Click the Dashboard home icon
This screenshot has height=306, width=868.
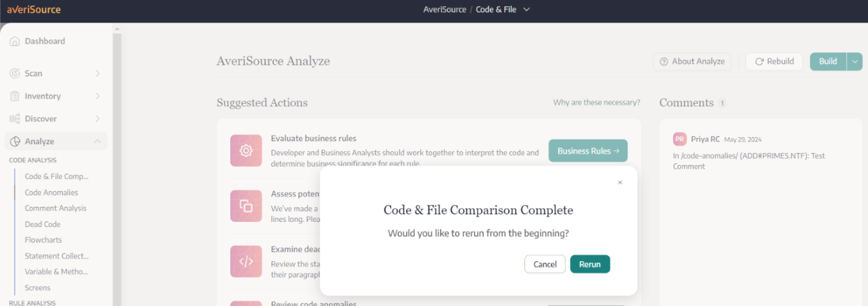coord(15,41)
